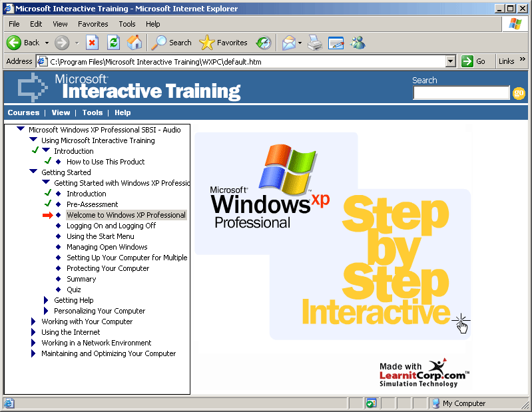Open the File menu

tap(14, 24)
